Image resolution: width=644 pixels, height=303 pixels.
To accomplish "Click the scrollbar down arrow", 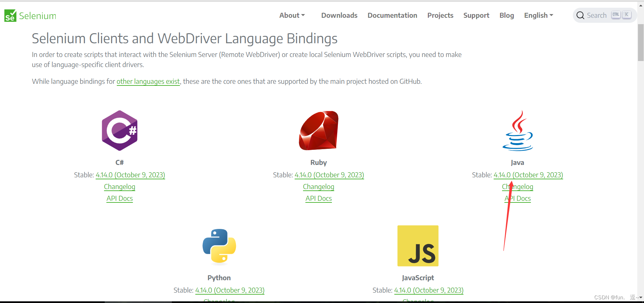I will pos(641,297).
